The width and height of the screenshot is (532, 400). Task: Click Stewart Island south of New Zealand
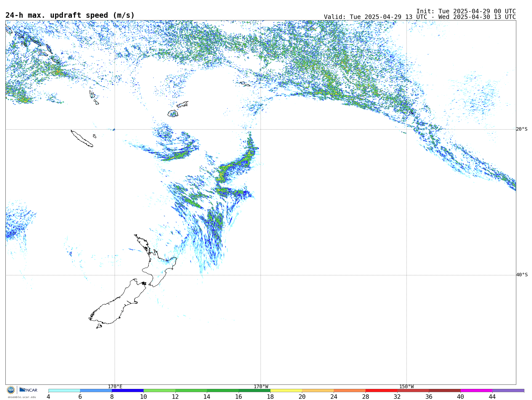[99, 326]
